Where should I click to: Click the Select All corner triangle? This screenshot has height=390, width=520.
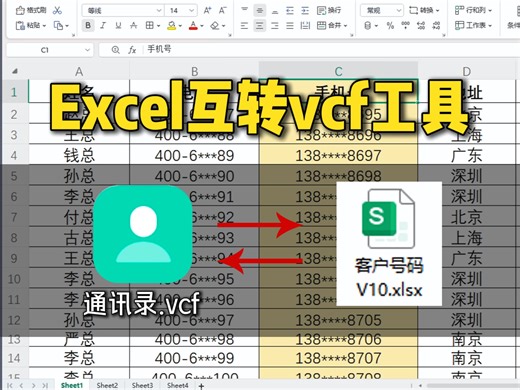(15, 71)
